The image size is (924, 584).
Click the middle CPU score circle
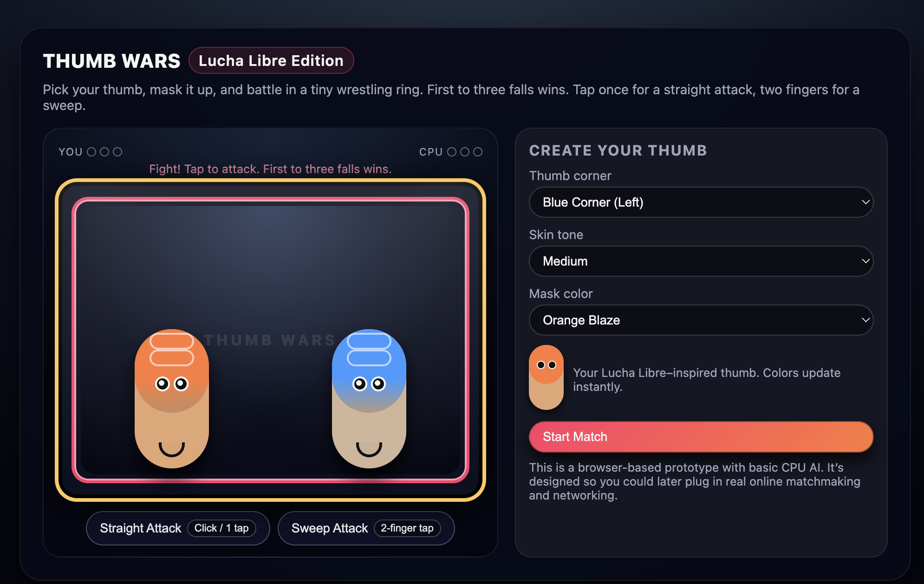click(x=465, y=152)
